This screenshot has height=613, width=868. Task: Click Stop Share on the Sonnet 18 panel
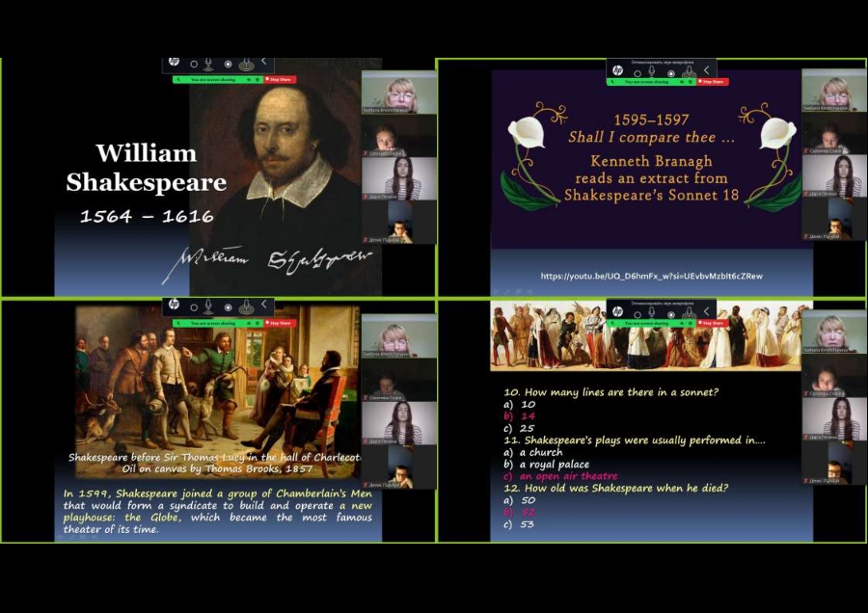point(713,82)
